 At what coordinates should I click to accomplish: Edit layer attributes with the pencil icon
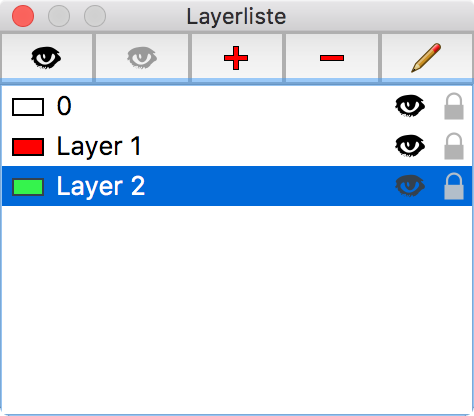426,58
